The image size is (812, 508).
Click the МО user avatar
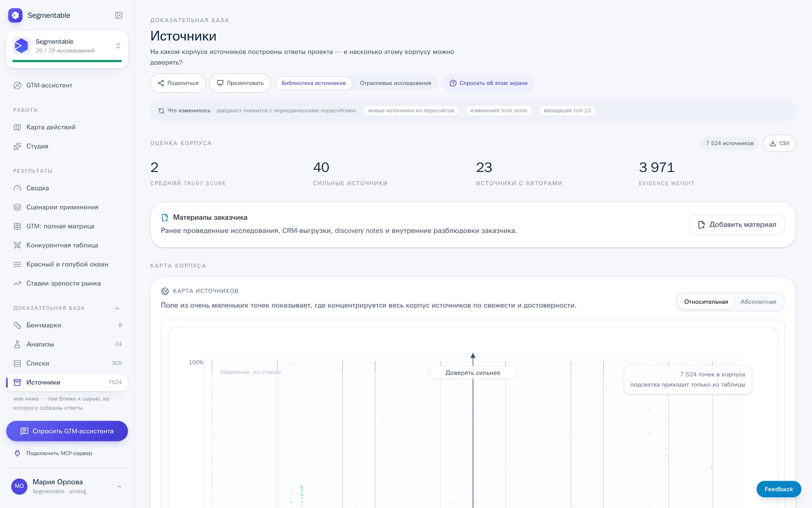tap(19, 486)
